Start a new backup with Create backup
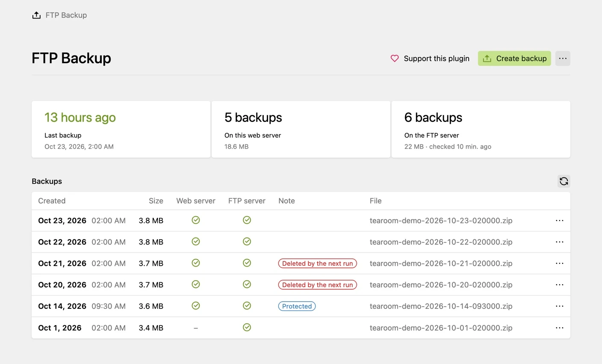Viewport: 602px width, 364px height. point(514,59)
